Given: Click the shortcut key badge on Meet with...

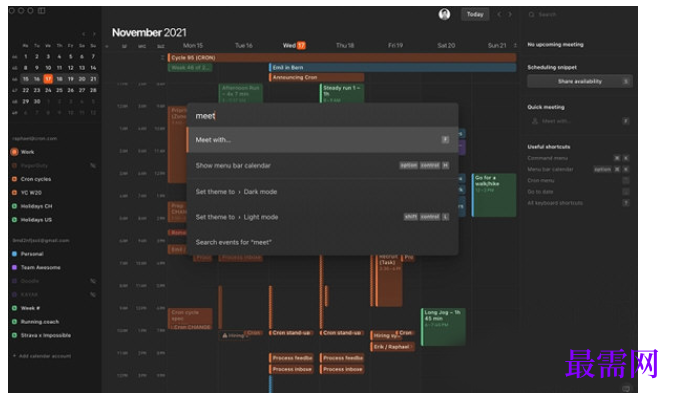Looking at the screenshot, I should [x=445, y=139].
